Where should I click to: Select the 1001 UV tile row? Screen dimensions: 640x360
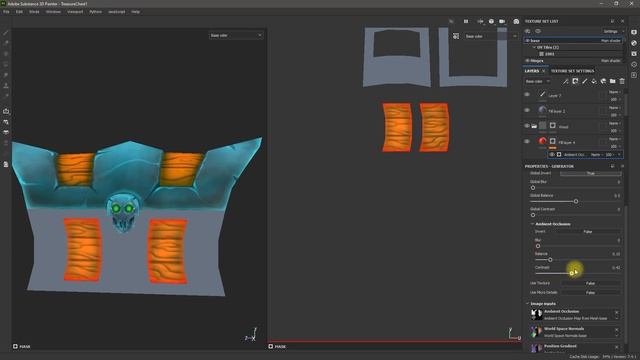(573, 54)
